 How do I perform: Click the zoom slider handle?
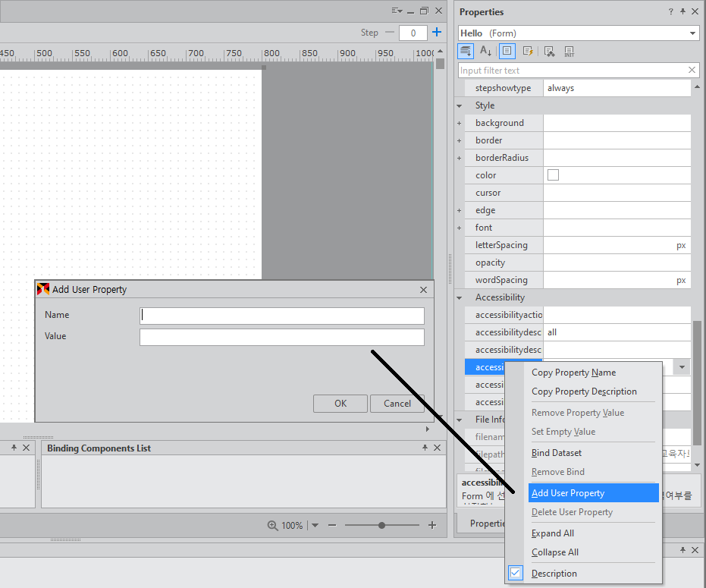pyautogui.click(x=381, y=525)
